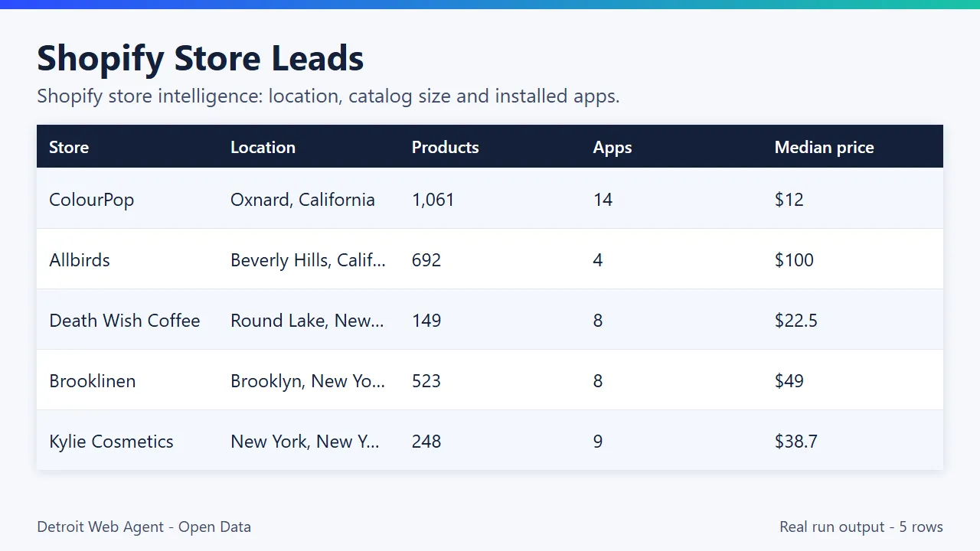Viewport: 980px width, 551px height.
Task: Select the "New York, New Y…" location cell
Action: tap(305, 442)
